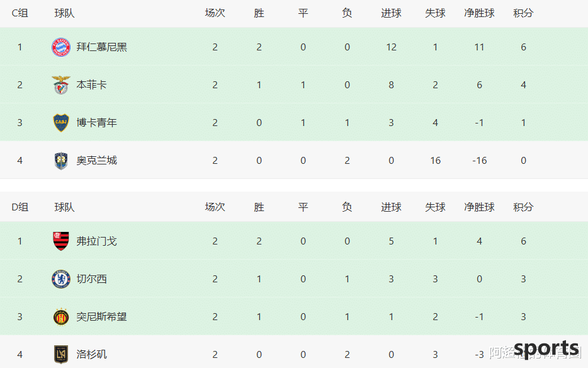Sort group C by 净胜球 column header
Screen dimensions: 588x368
(x=479, y=13)
